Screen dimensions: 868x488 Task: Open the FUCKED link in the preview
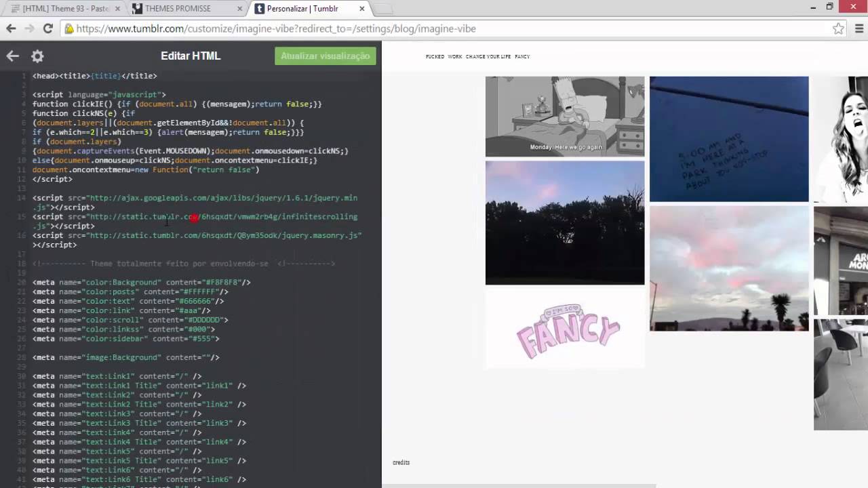click(x=435, y=57)
